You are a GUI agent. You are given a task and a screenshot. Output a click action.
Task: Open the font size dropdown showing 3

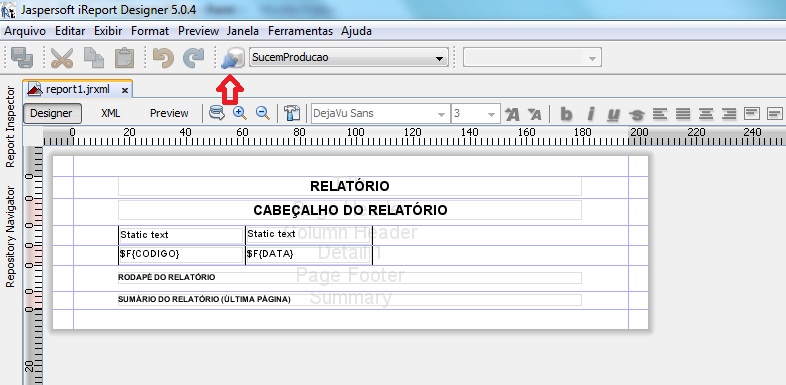tap(476, 114)
